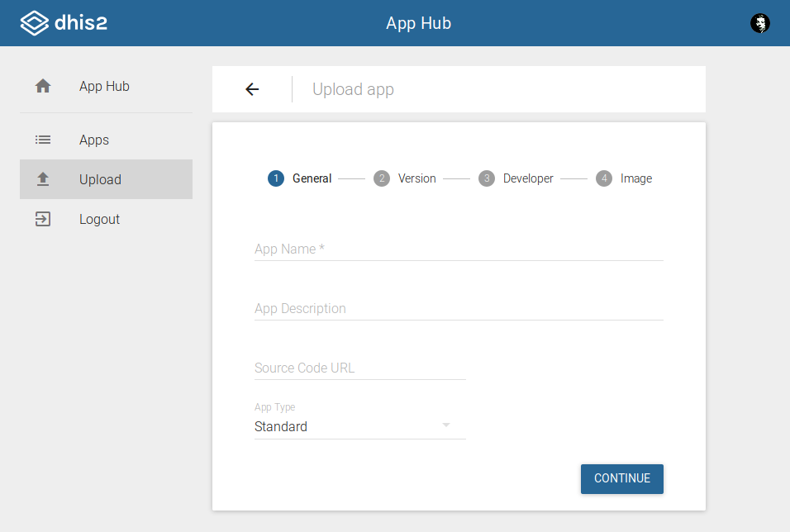The height and width of the screenshot is (532, 790).
Task: Click the upload arrow icon in the sidebar
Action: tap(43, 179)
